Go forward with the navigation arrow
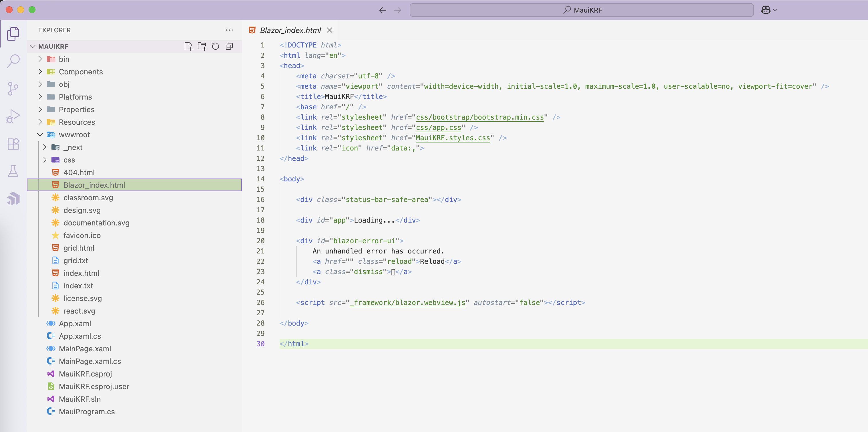The width and height of the screenshot is (868, 432). point(398,10)
